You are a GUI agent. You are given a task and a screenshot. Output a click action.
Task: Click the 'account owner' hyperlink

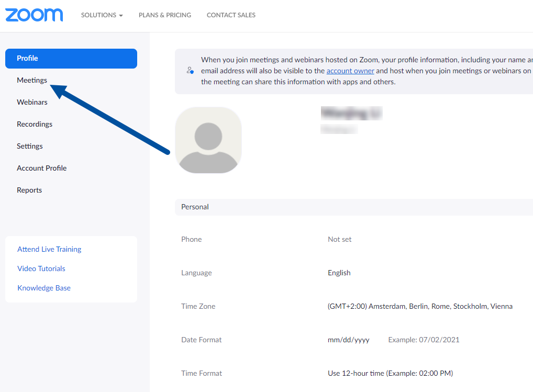pyautogui.click(x=350, y=71)
